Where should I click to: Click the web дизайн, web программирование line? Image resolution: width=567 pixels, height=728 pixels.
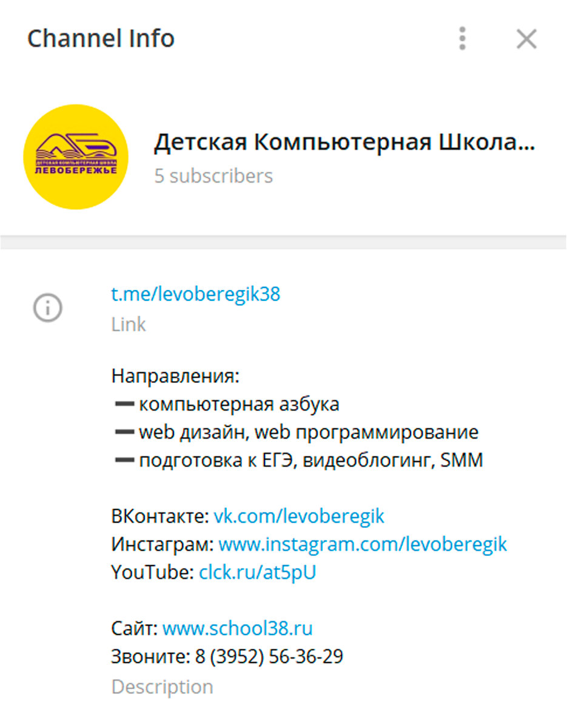click(x=296, y=433)
